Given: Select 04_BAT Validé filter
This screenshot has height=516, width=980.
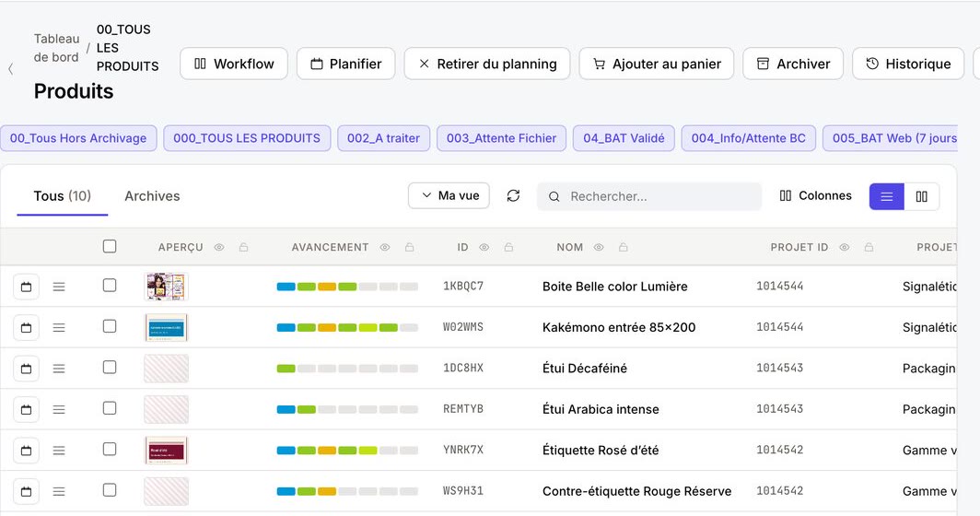Looking at the screenshot, I should tap(624, 138).
